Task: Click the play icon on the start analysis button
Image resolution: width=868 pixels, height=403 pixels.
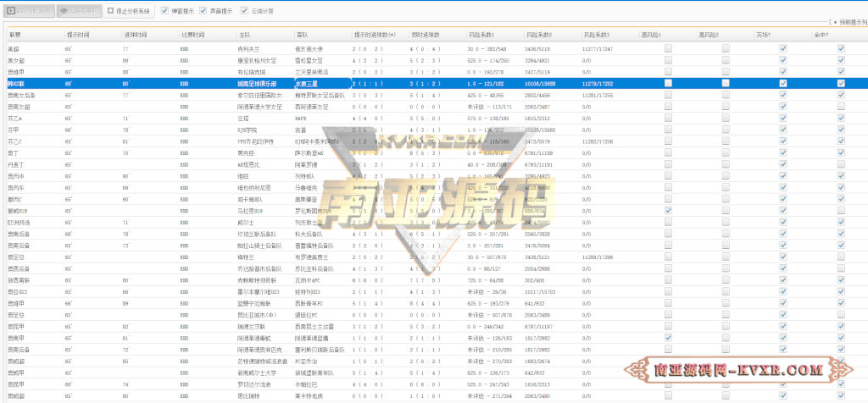Action: pyautogui.click(x=10, y=10)
